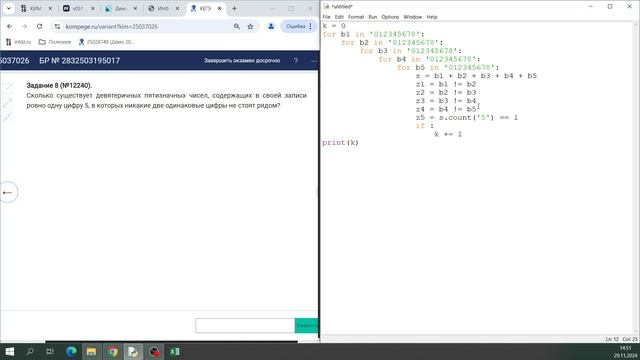Screen dimensions: 640x360
Task: Switch to Python IDLE on taskbar
Action: pyautogui.click(x=133, y=351)
